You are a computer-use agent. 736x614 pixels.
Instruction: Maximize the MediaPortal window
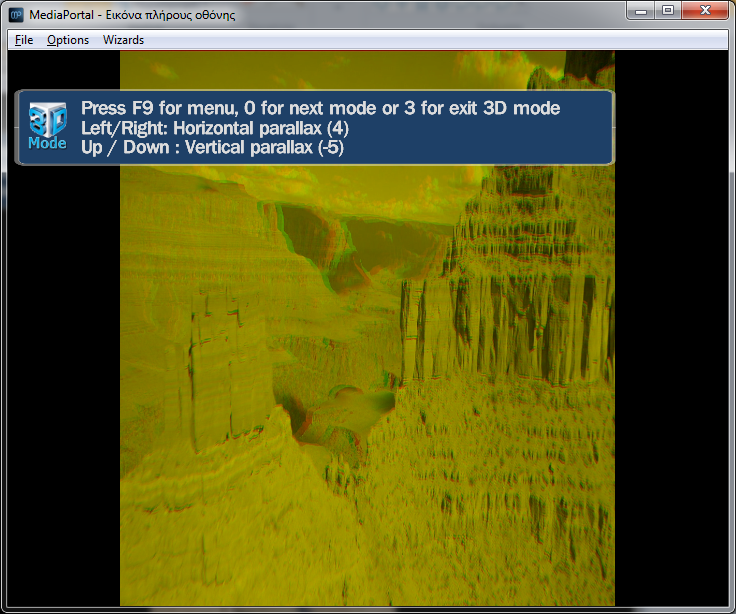point(668,11)
